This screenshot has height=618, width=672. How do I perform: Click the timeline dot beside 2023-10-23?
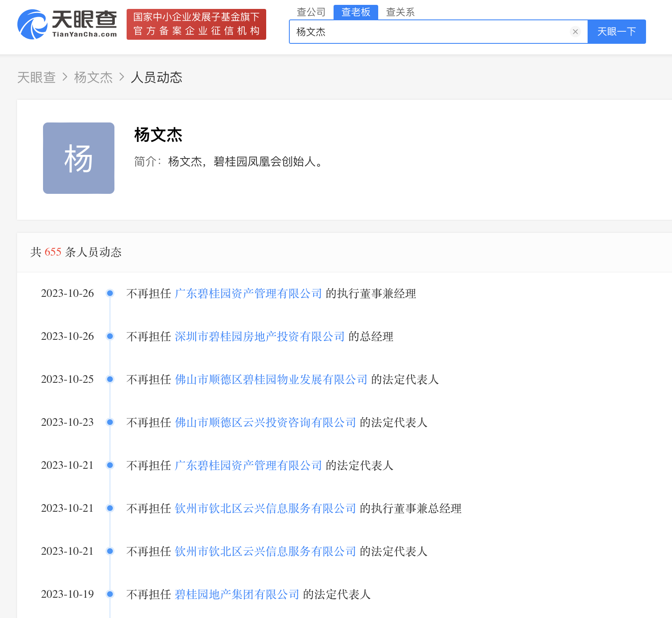click(110, 423)
